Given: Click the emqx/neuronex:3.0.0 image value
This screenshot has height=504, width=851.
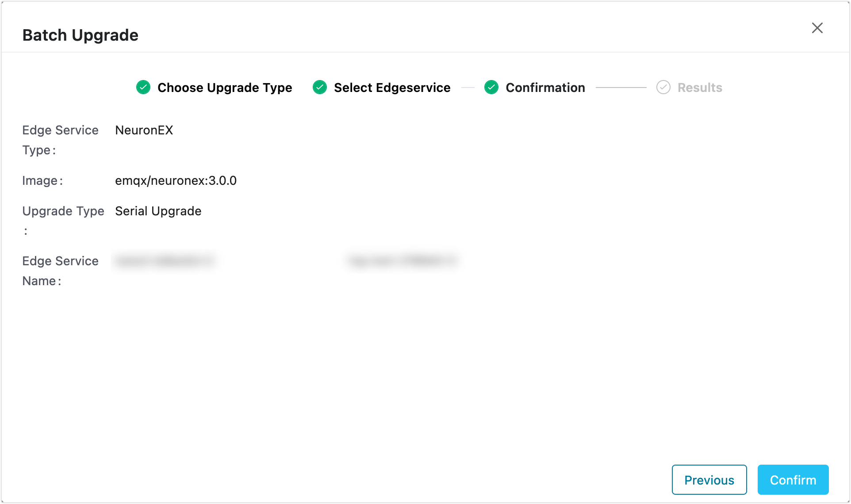Looking at the screenshot, I should coord(176,180).
